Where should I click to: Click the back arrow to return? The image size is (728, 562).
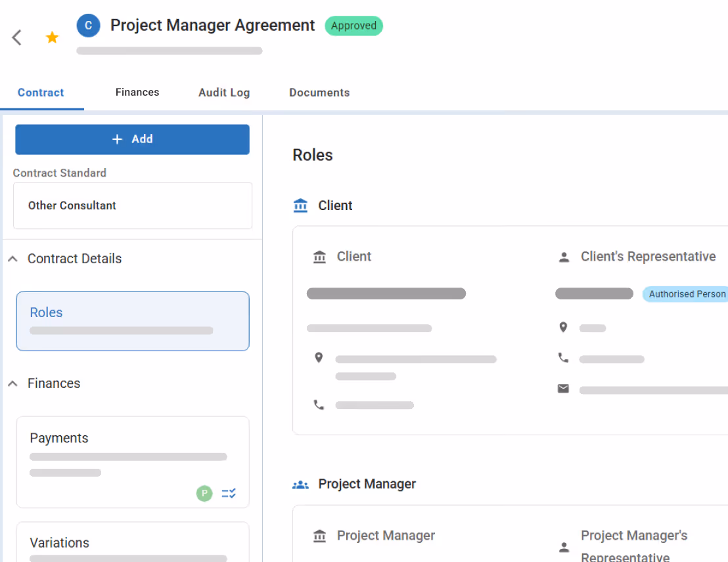16,37
